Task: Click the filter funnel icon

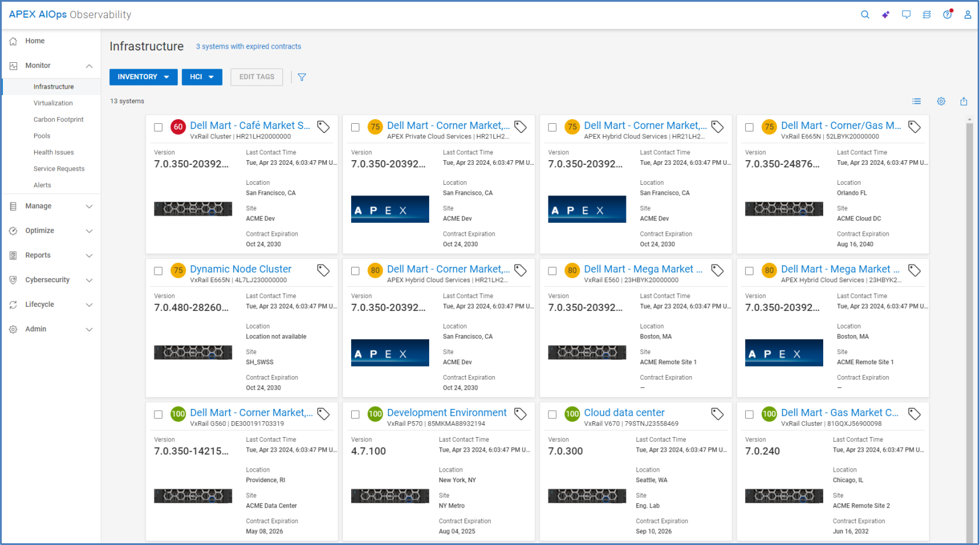Action: (302, 77)
